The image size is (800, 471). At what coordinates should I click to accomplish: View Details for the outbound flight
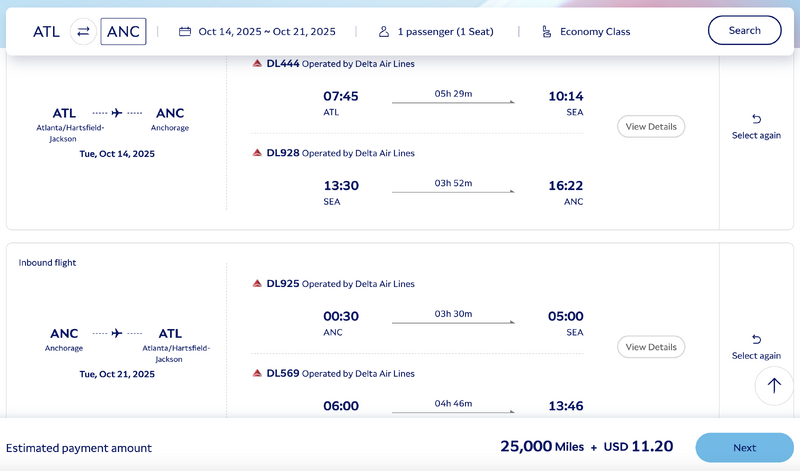[651, 126]
